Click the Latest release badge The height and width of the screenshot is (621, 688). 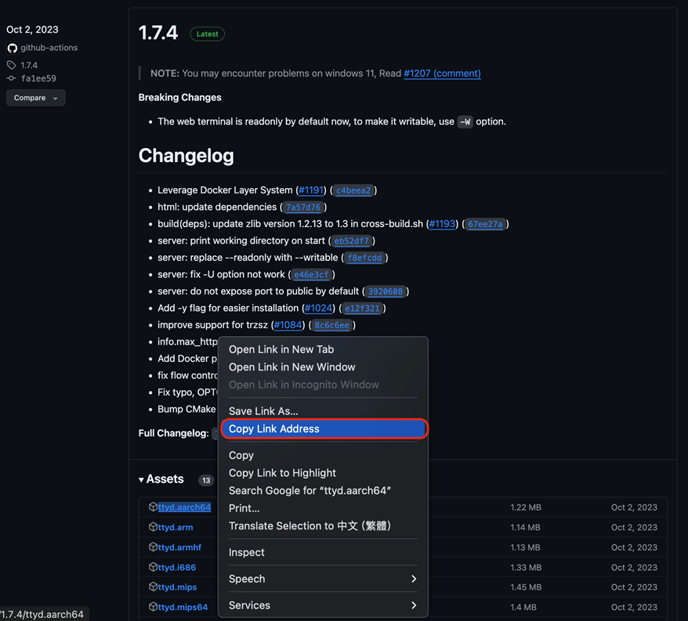click(x=207, y=34)
